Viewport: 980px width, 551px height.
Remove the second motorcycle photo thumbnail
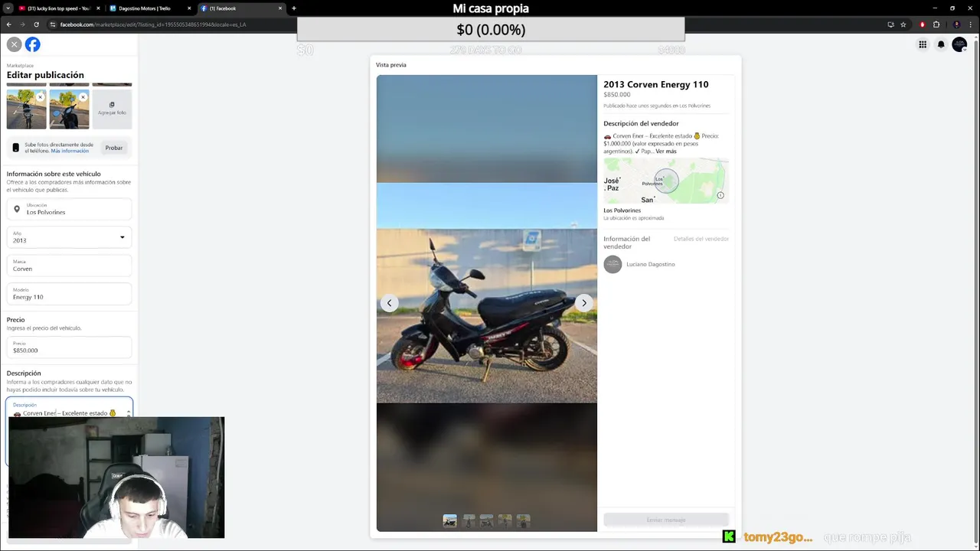pyautogui.click(x=83, y=97)
